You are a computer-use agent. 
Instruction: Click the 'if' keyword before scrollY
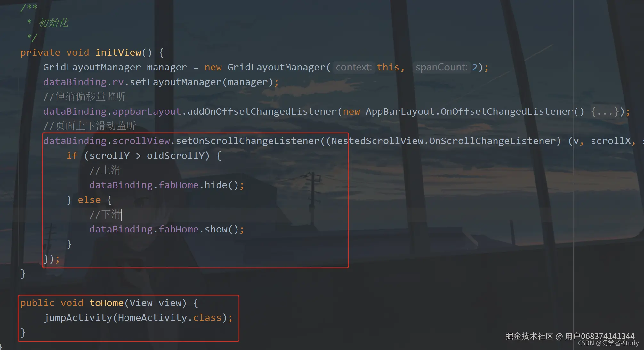[72, 156]
